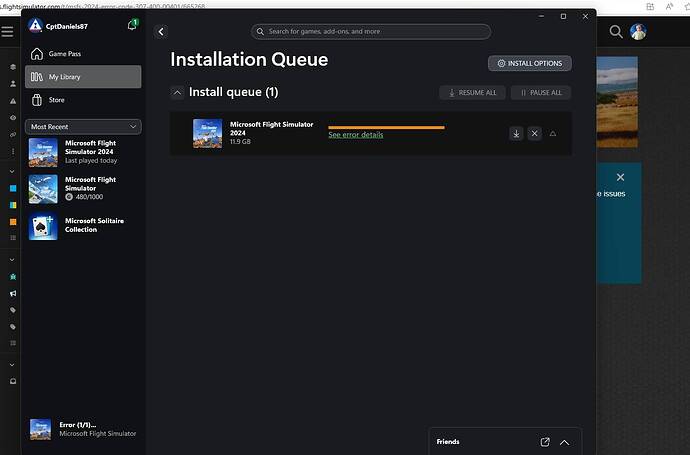This screenshot has height=455, width=690.
Task: Pop out the Friends panel
Action: point(545,442)
